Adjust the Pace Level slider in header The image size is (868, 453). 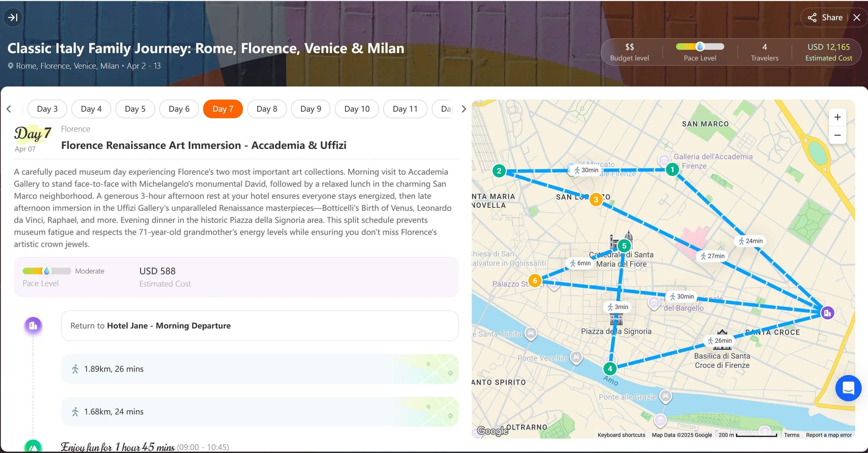(x=700, y=47)
